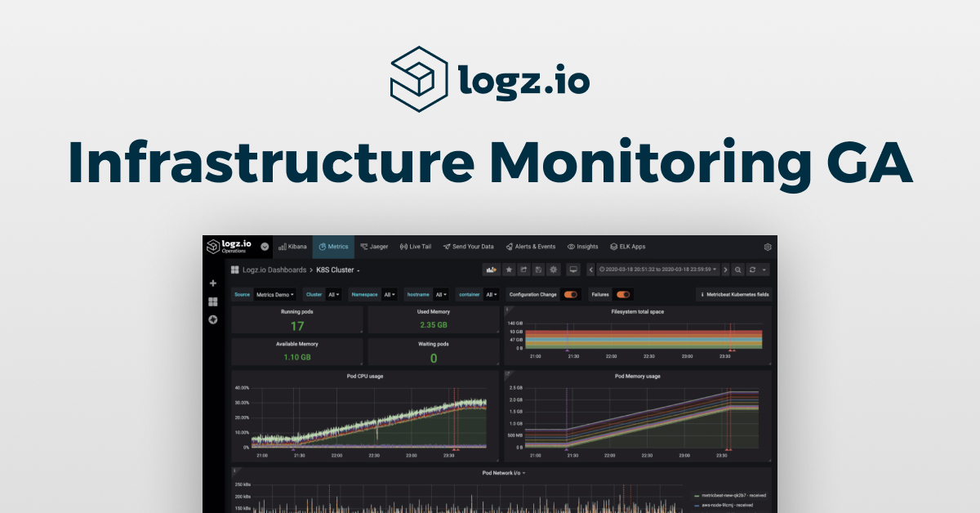Open the container filter dropdown
Image resolution: width=980 pixels, height=513 pixels.
tap(492, 294)
